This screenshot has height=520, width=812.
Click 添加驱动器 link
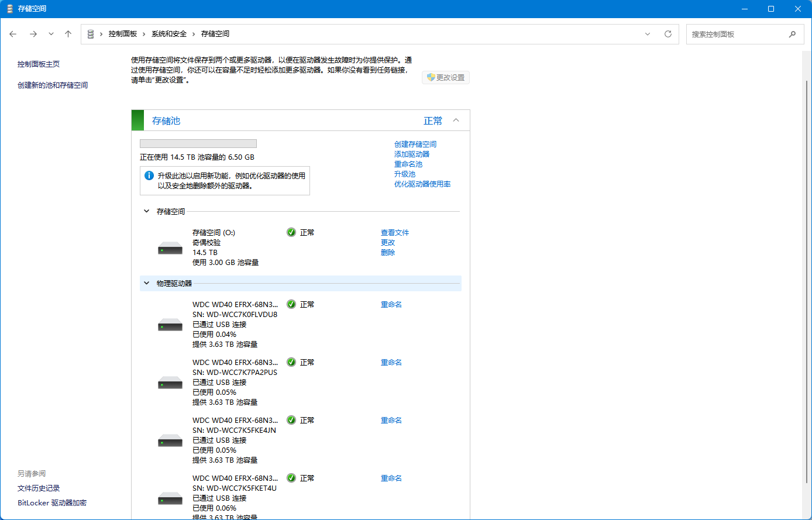click(412, 154)
